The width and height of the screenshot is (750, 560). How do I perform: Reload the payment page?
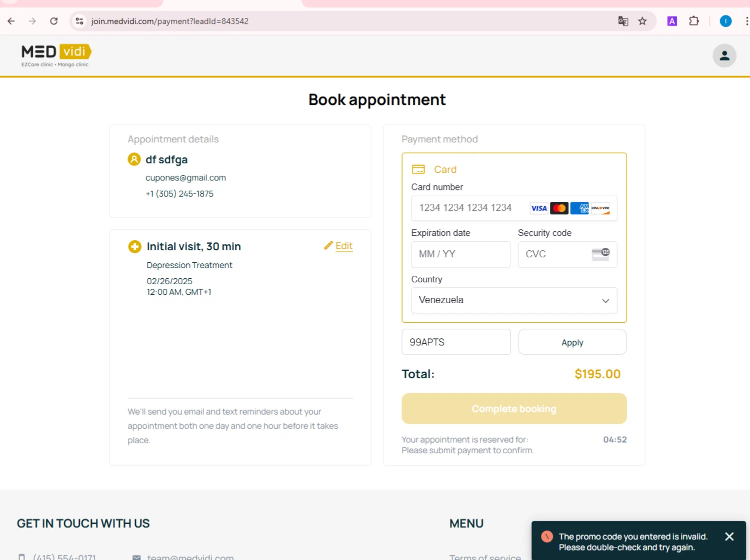point(54,21)
